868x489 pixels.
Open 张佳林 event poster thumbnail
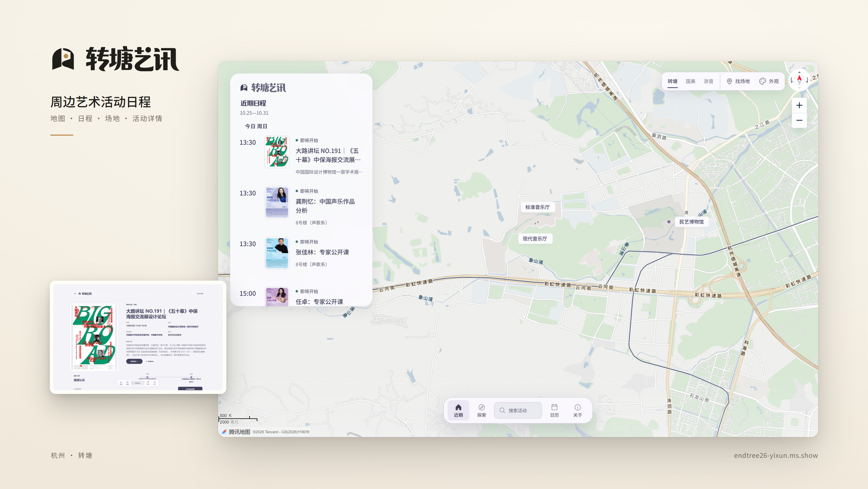277,253
